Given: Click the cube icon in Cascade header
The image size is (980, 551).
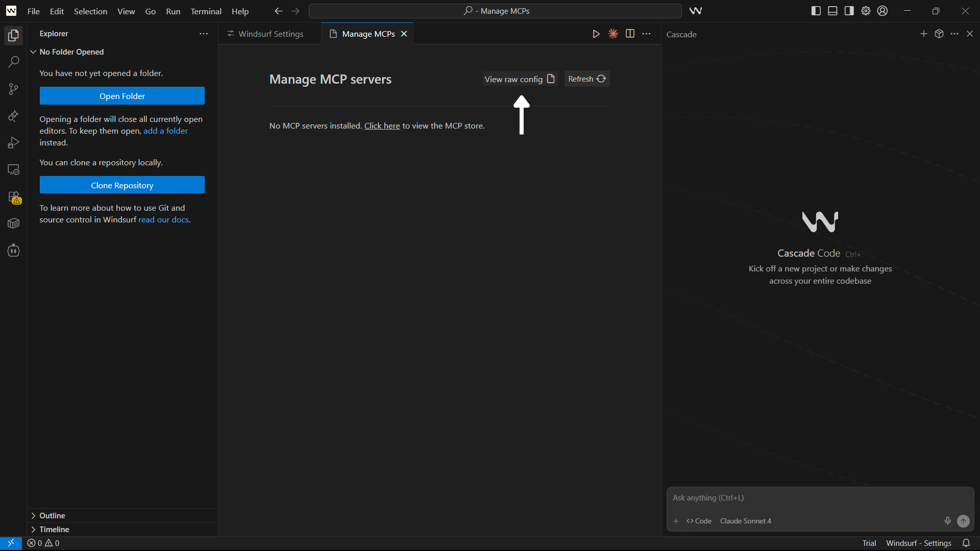Looking at the screenshot, I should [939, 34].
